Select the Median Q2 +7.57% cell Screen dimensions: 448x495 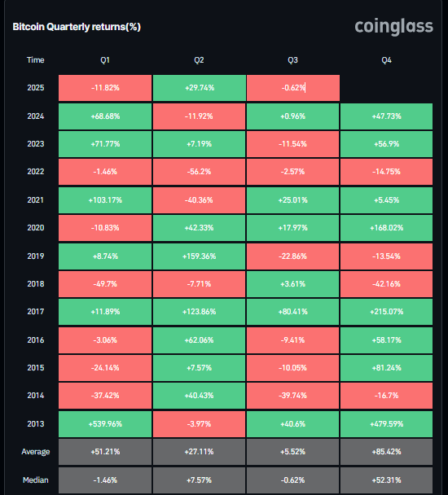point(199,480)
